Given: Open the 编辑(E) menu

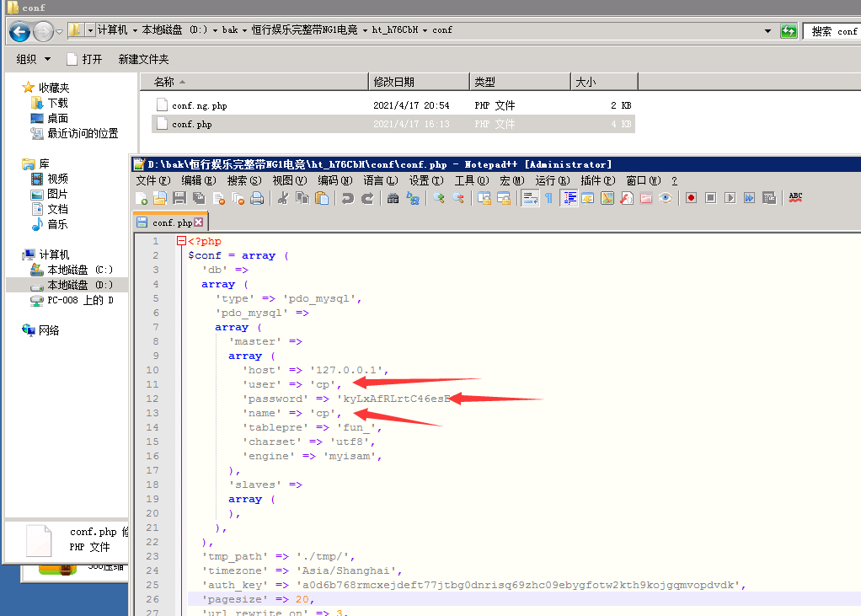Looking at the screenshot, I should click(198, 180).
